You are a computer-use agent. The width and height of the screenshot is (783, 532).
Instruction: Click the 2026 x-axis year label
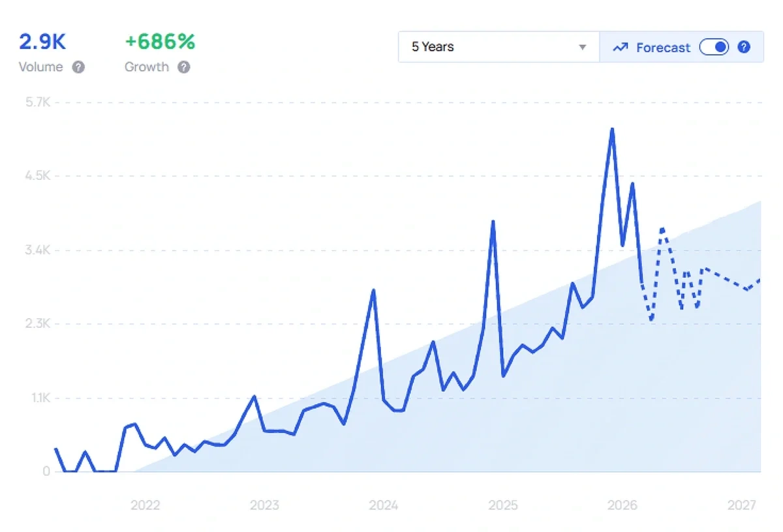pos(622,505)
